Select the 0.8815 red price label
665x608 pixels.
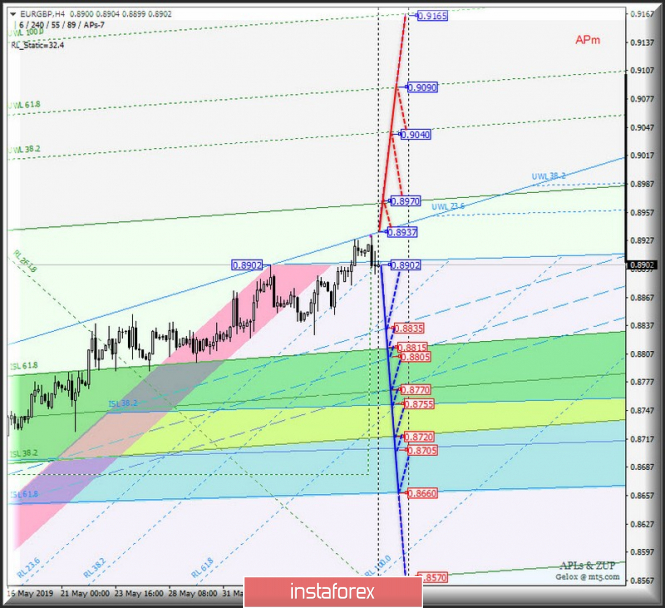click(x=412, y=348)
